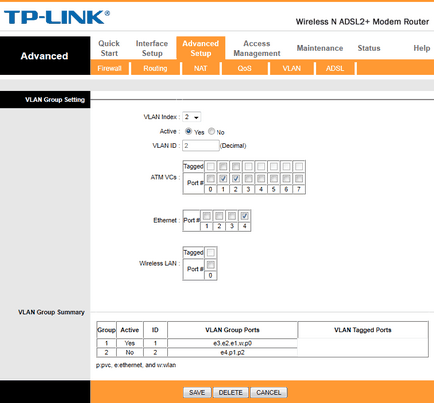This screenshot has width=434, height=403.
Task: Uncheck ATM VCs Port # 1 checkbox
Action: tap(223, 179)
